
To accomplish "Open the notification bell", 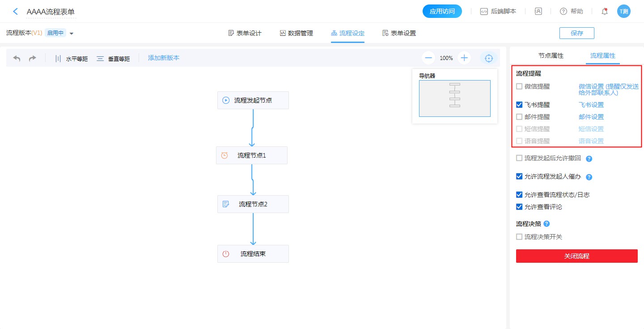I will pos(605,12).
